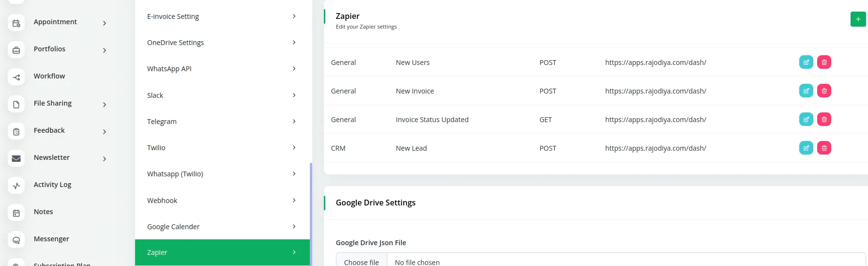Expand the Appointment sidebar menu
868x266 pixels.
(105, 23)
